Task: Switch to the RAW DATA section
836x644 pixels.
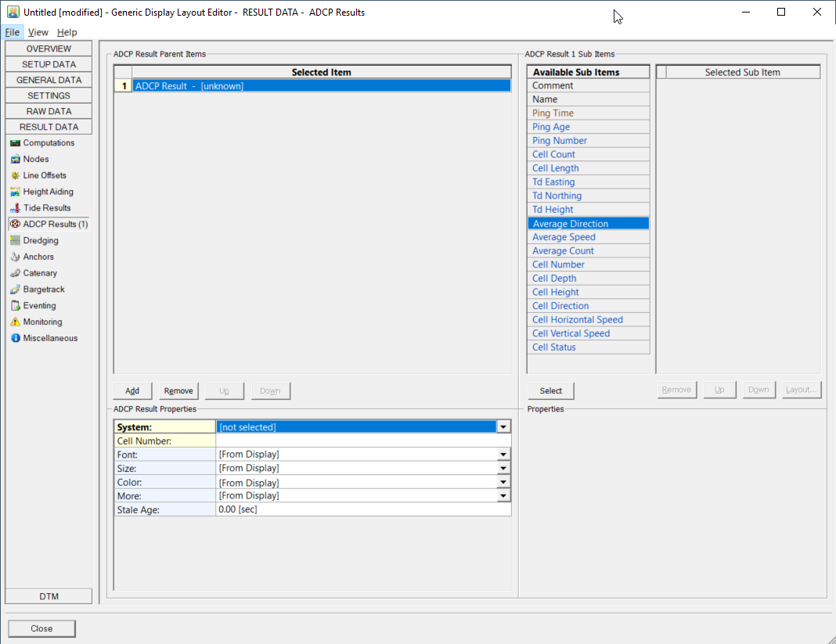Action: pyautogui.click(x=49, y=111)
